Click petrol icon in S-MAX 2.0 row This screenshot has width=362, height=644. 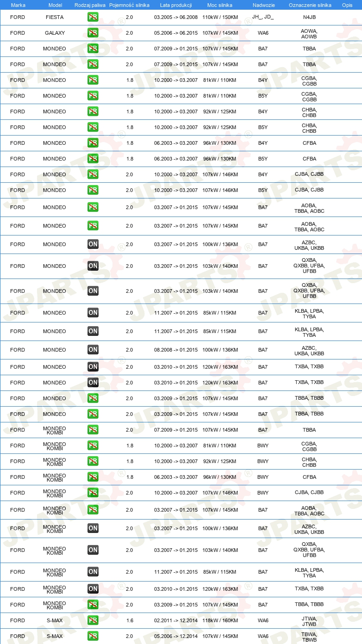click(93, 636)
